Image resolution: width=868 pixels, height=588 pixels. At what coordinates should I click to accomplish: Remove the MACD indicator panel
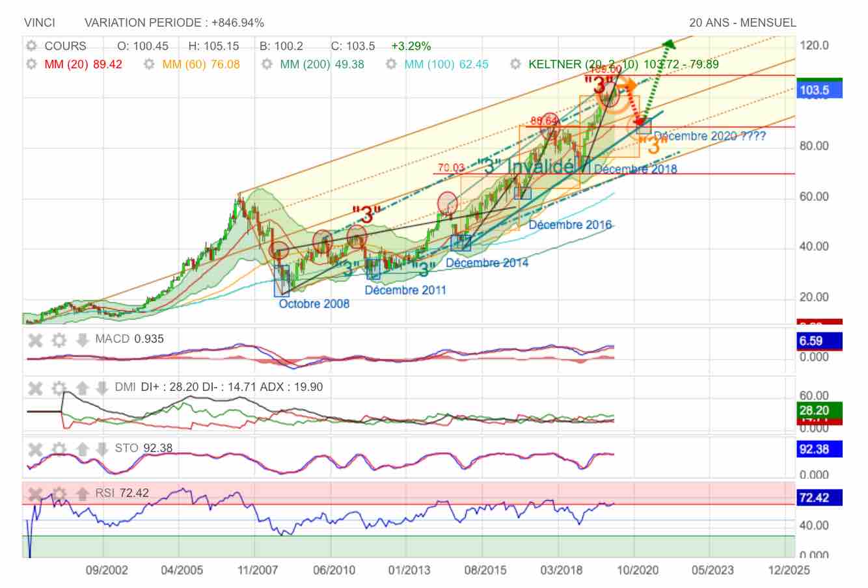[x=36, y=340]
